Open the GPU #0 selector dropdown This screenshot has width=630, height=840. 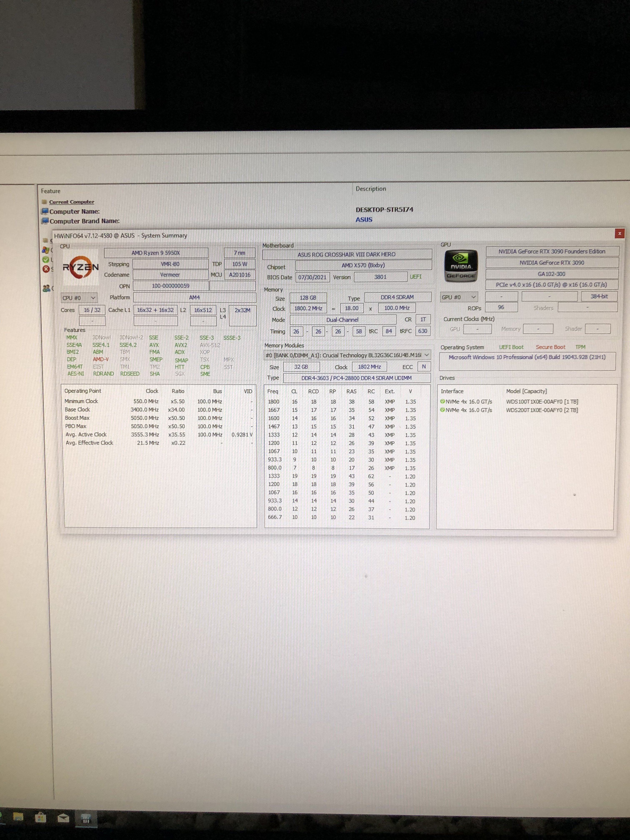[459, 297]
